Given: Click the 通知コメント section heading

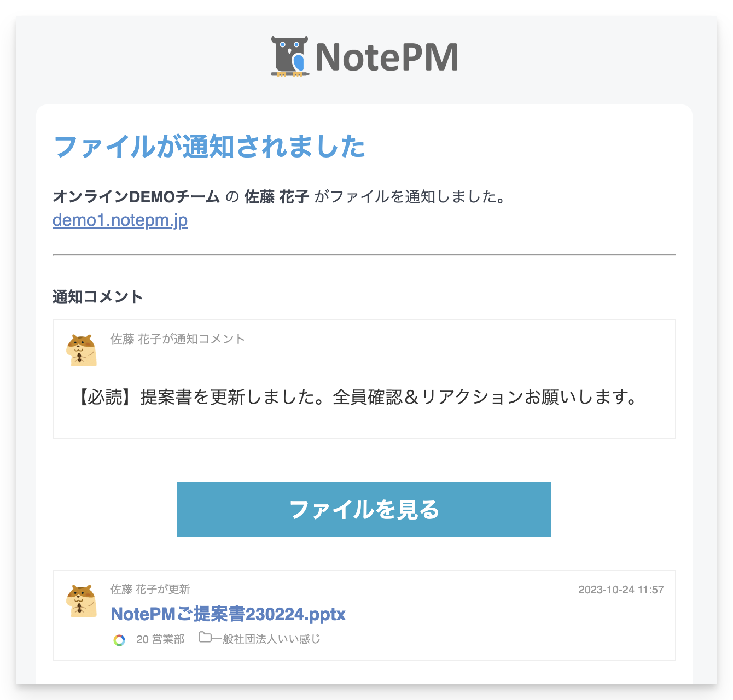Looking at the screenshot, I should pos(98,296).
